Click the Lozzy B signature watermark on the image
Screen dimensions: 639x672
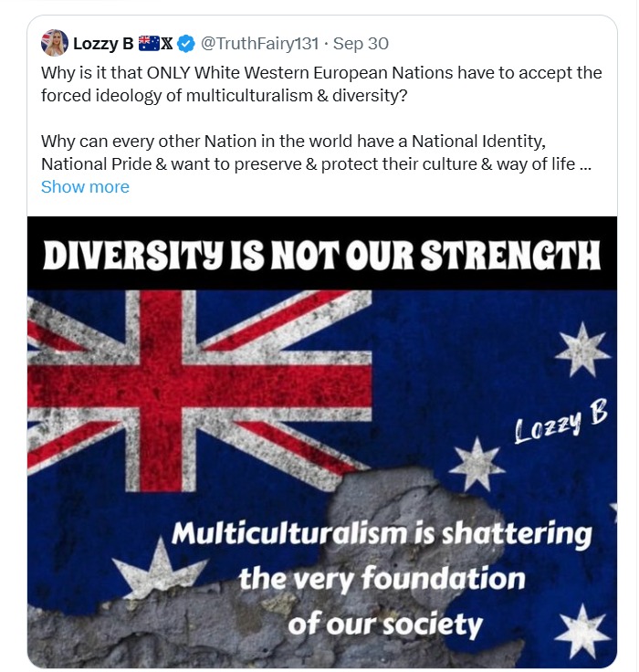click(x=560, y=421)
